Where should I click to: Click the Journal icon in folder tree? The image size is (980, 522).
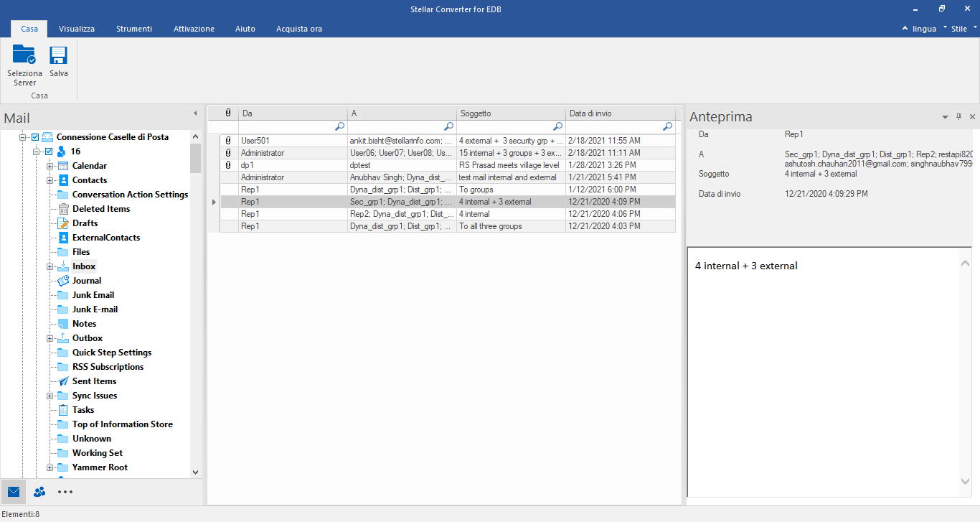63,281
